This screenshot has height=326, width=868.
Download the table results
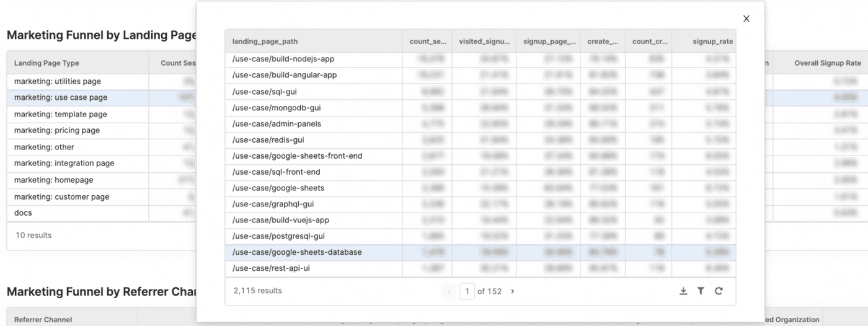click(x=683, y=291)
